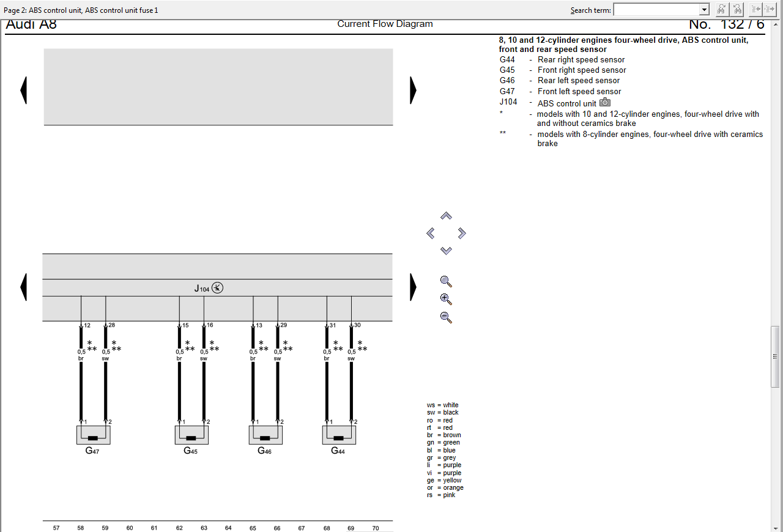This screenshot has width=783, height=532.
Task: Click the scrollbar down arrow
Action: [x=776, y=527]
